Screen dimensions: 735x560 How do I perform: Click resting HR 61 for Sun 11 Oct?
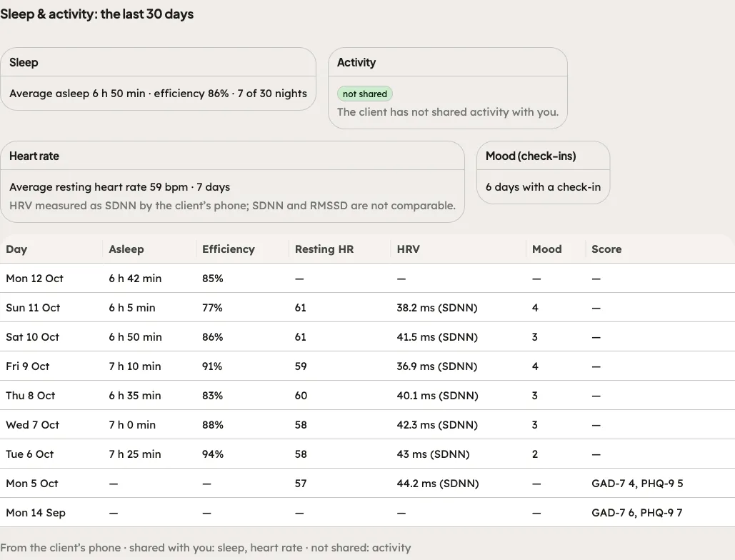coord(301,308)
